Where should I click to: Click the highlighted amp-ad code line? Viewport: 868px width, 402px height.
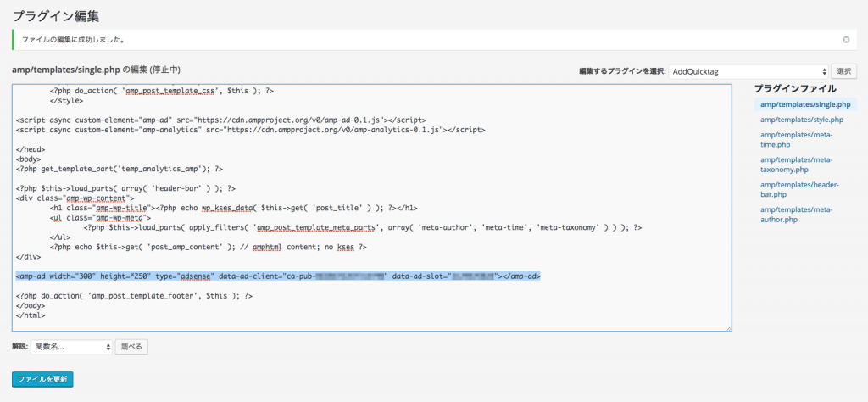click(278, 275)
